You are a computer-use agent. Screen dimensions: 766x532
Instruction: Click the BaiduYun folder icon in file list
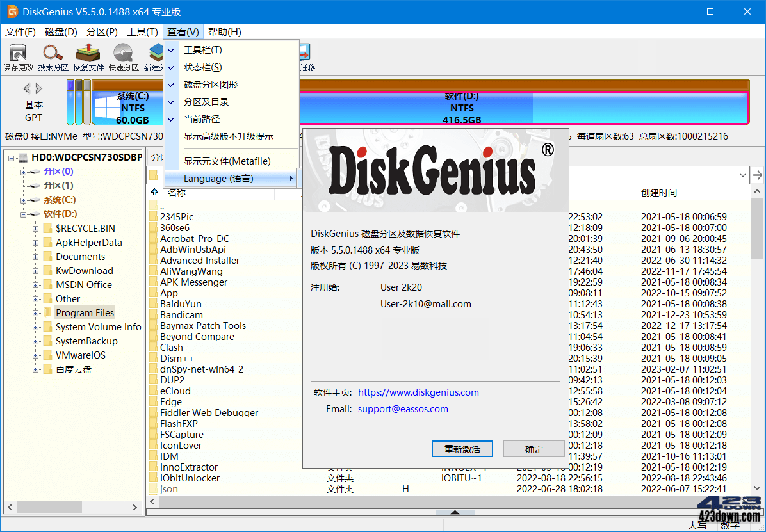(154, 303)
